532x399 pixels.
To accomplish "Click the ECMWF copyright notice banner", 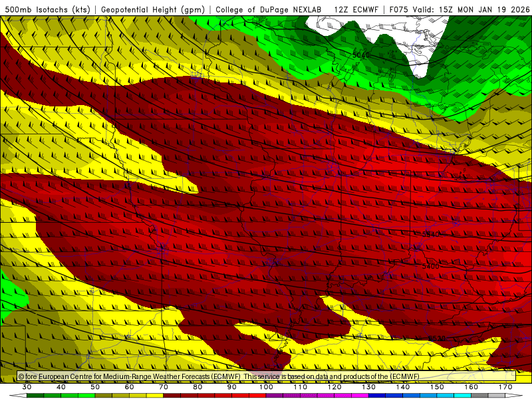I will pos(267,376).
